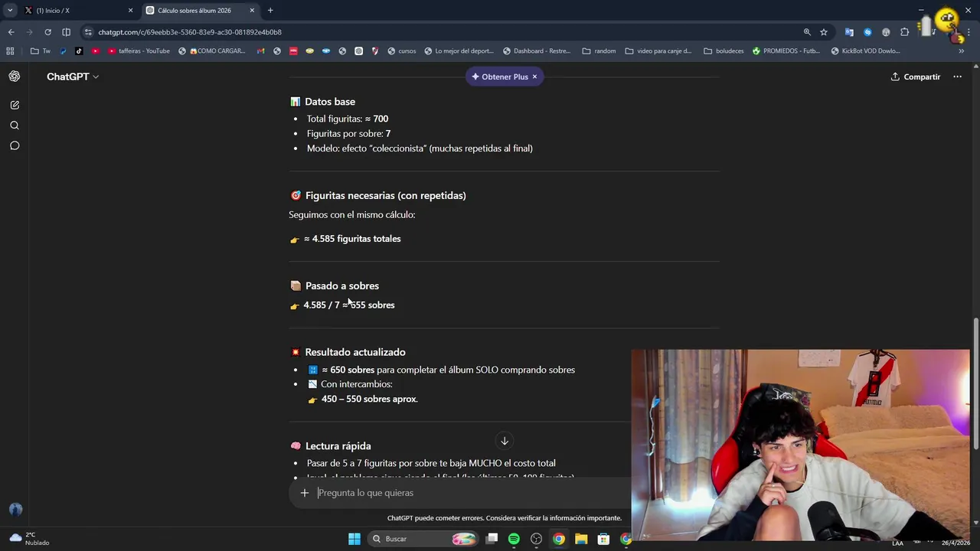Open the chat bubble icon in sidebar
The height and width of the screenshot is (551, 980).
click(x=15, y=145)
